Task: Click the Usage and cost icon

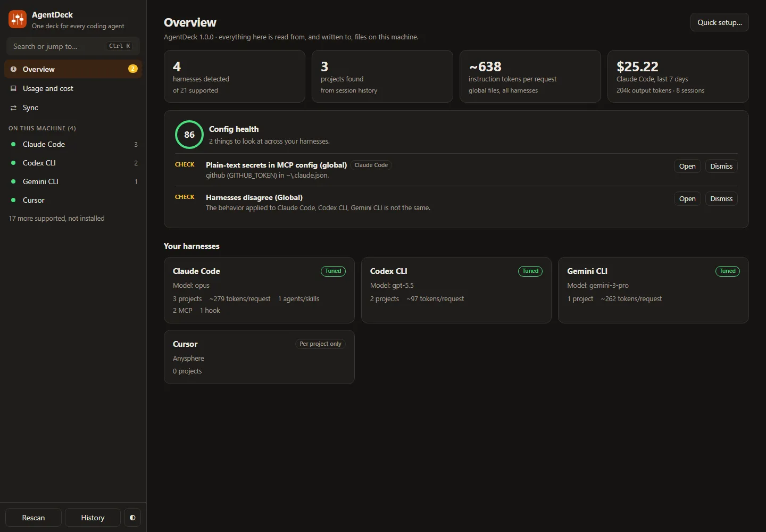Action: [x=13, y=88]
